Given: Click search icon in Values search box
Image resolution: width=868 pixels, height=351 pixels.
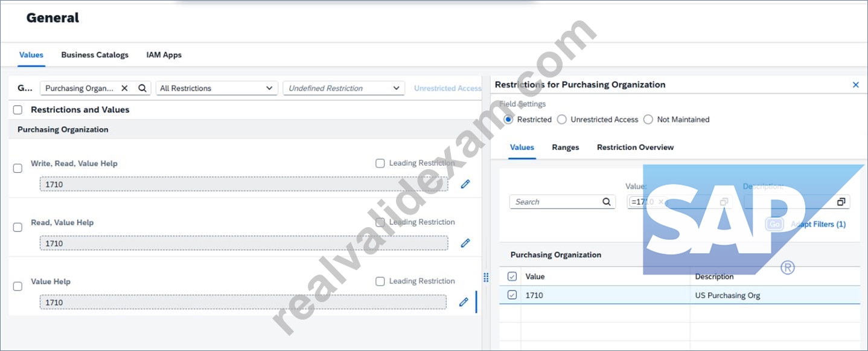Looking at the screenshot, I should pos(607,202).
